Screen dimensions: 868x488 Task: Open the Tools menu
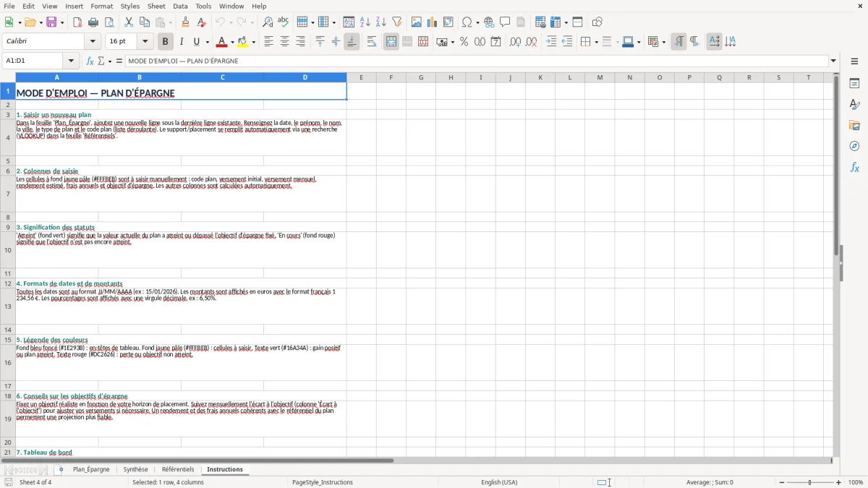click(203, 6)
